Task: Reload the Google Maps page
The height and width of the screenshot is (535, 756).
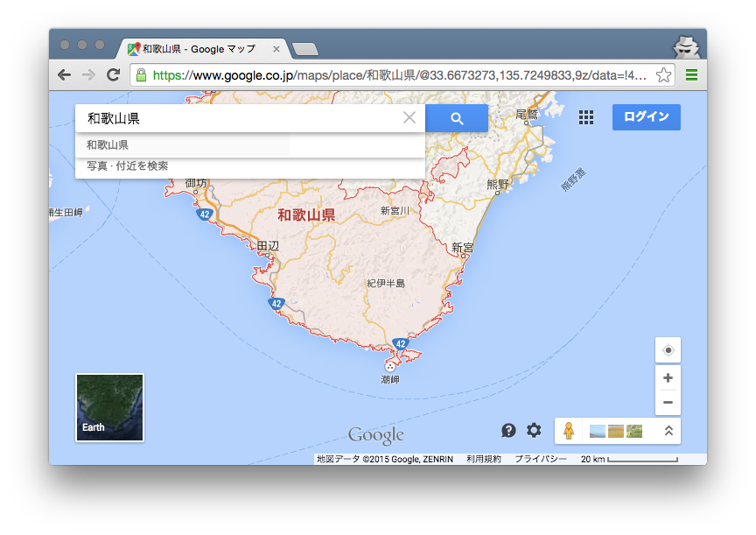Action: pyautogui.click(x=113, y=74)
